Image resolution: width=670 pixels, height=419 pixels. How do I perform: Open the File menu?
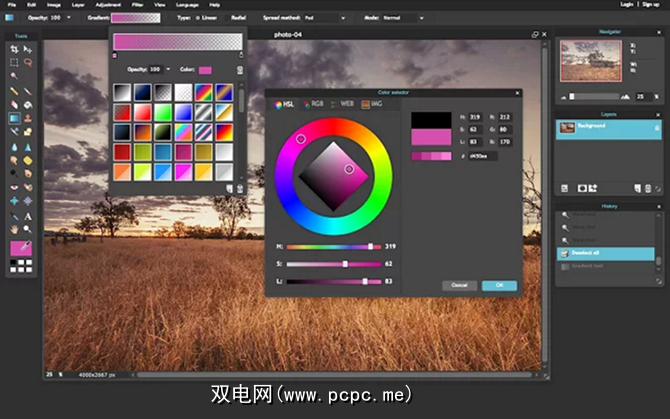[12, 5]
